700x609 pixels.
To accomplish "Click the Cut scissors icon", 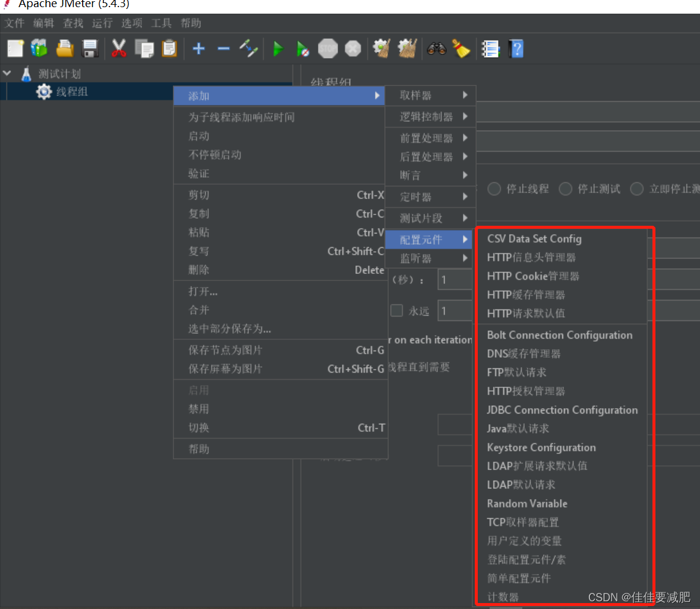I will (x=119, y=49).
